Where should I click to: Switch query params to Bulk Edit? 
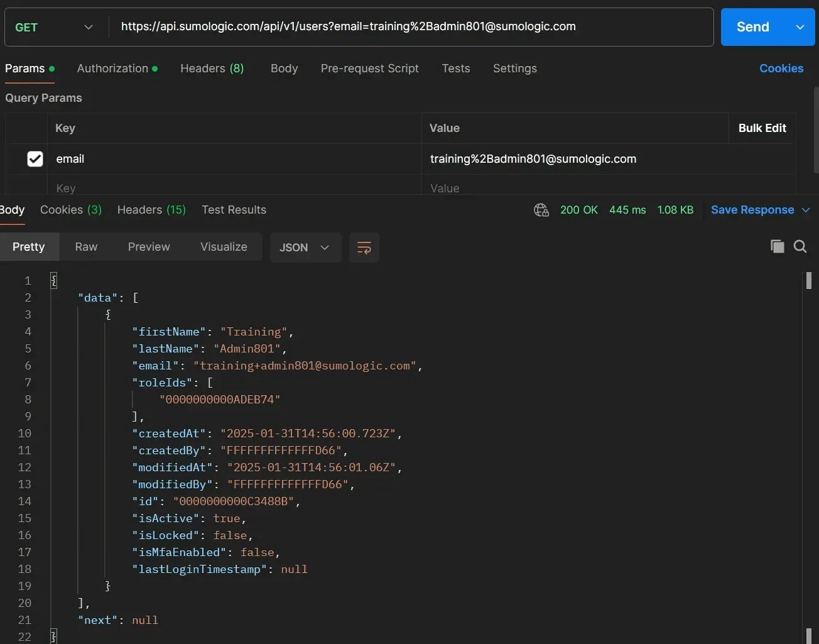click(x=762, y=128)
